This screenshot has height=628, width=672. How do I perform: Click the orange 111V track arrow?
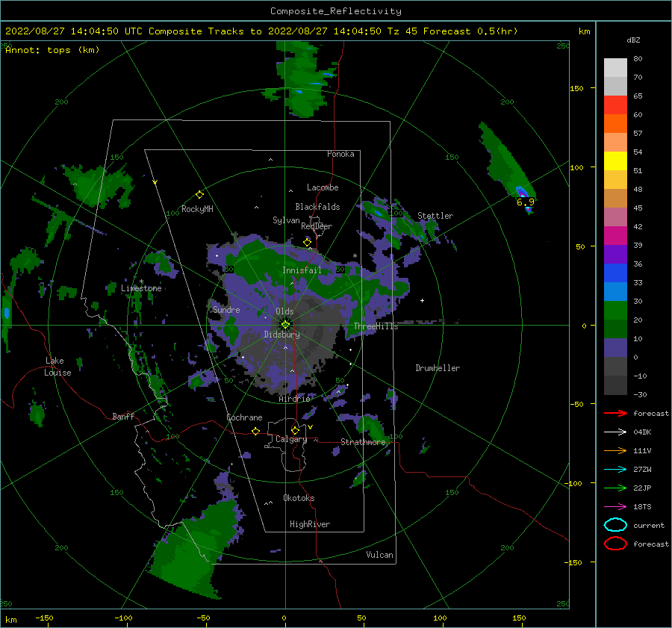[615, 450]
